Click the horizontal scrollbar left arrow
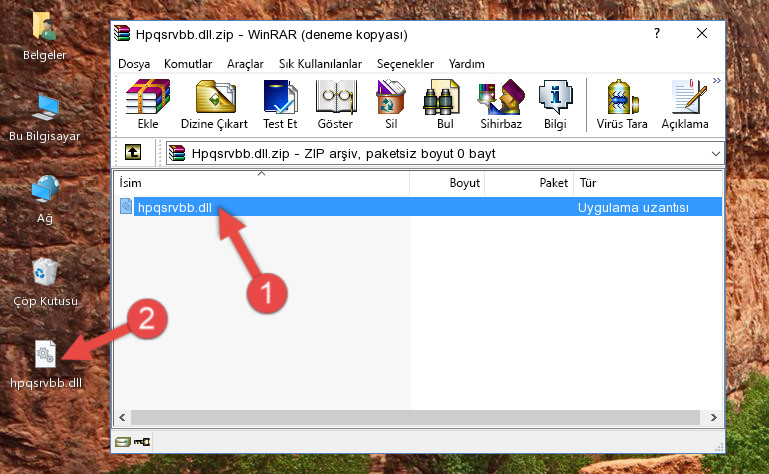This screenshot has height=474, width=769. point(123,418)
